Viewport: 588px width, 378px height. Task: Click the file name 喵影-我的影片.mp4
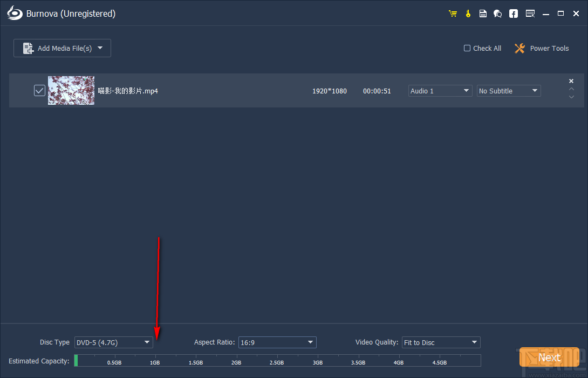pos(128,91)
